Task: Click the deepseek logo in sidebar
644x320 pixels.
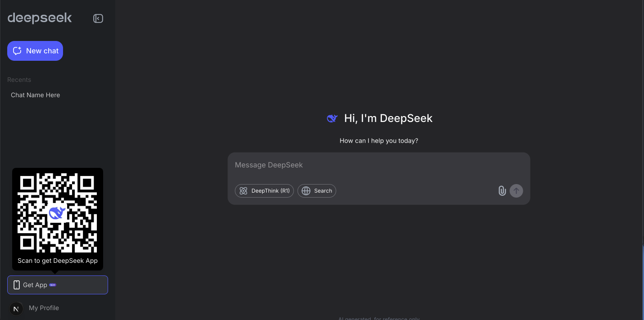Action: point(40,18)
